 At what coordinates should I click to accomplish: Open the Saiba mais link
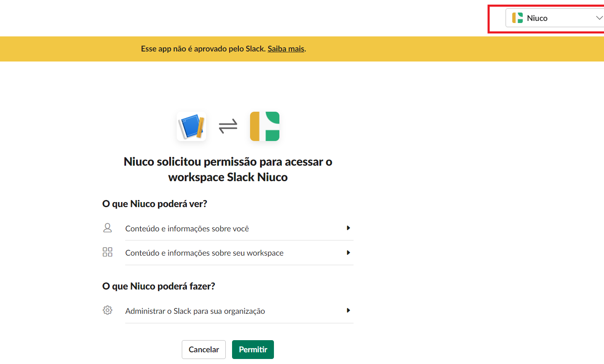click(286, 49)
